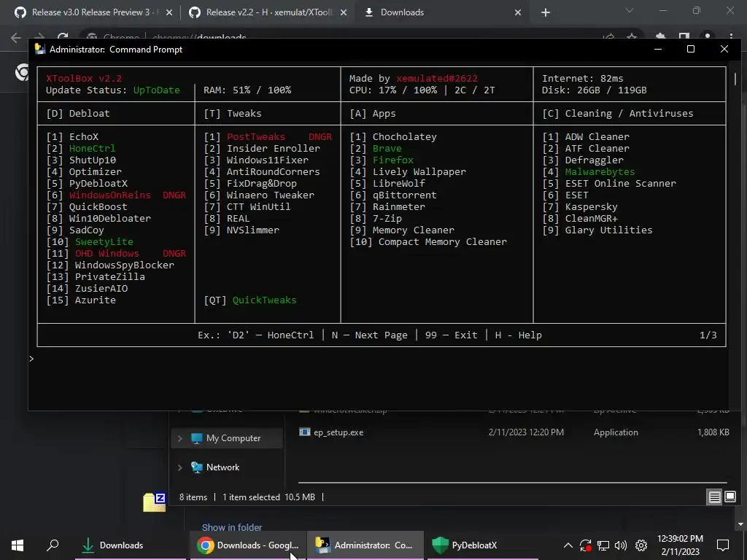Minimize the Command Prompt window
Viewport: 747px width, 560px height.
[658, 49]
